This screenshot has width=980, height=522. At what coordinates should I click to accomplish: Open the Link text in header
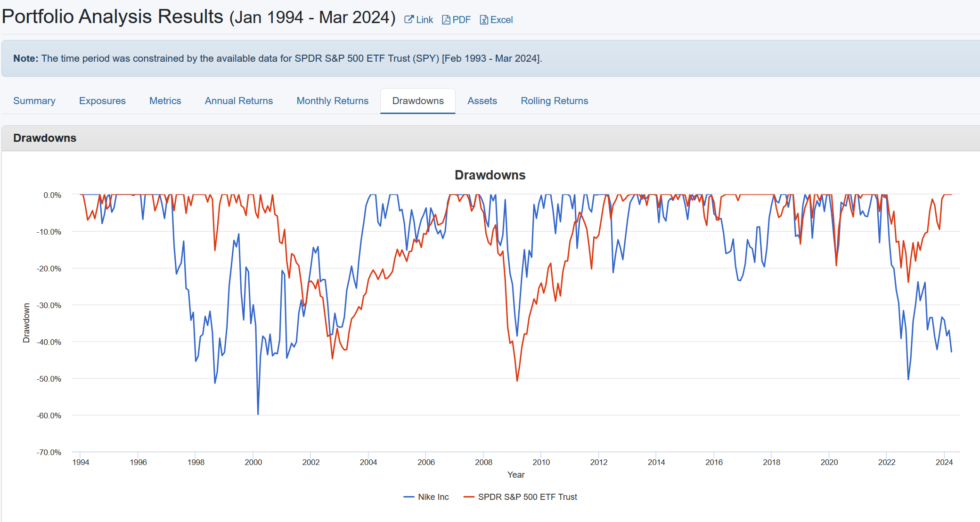(x=425, y=20)
